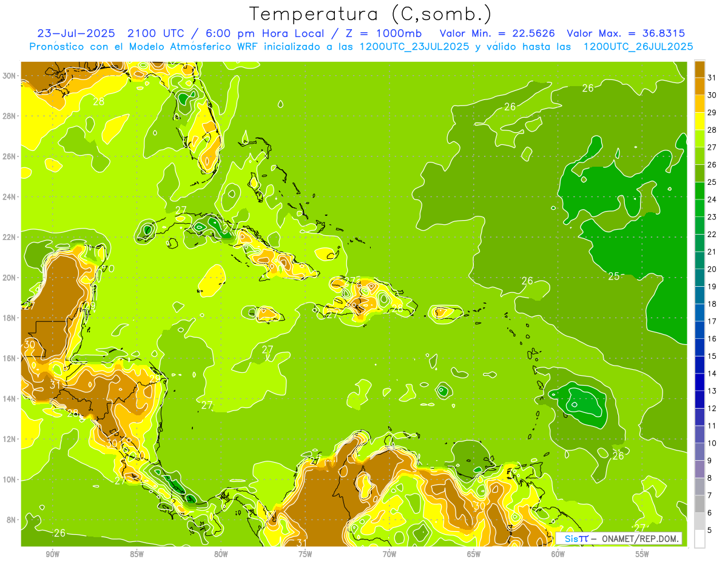Click the "60W" longitude label
The width and height of the screenshot is (728, 562).
click(558, 554)
